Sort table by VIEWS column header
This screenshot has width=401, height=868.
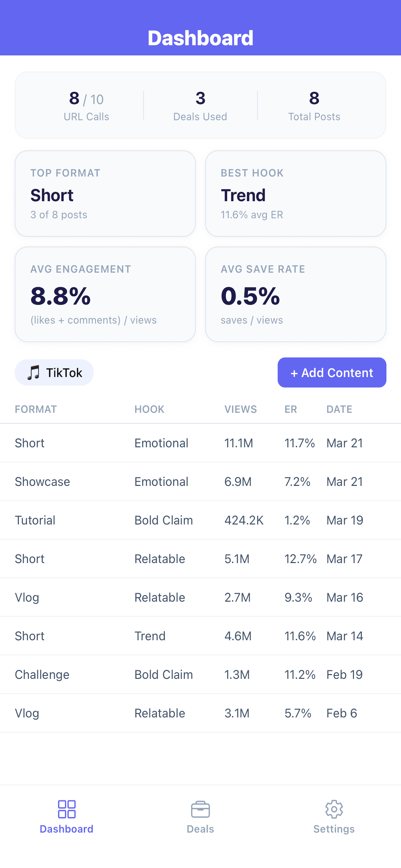[241, 409]
